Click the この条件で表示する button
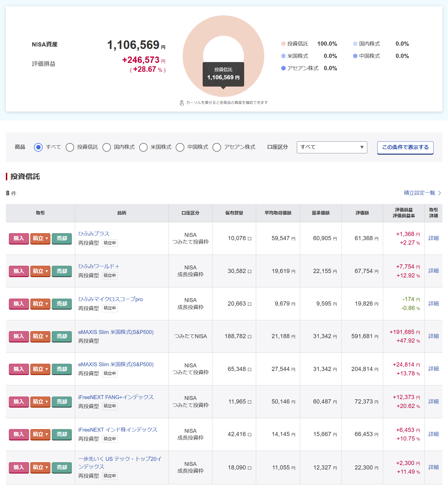The image size is (448, 487). click(x=405, y=147)
